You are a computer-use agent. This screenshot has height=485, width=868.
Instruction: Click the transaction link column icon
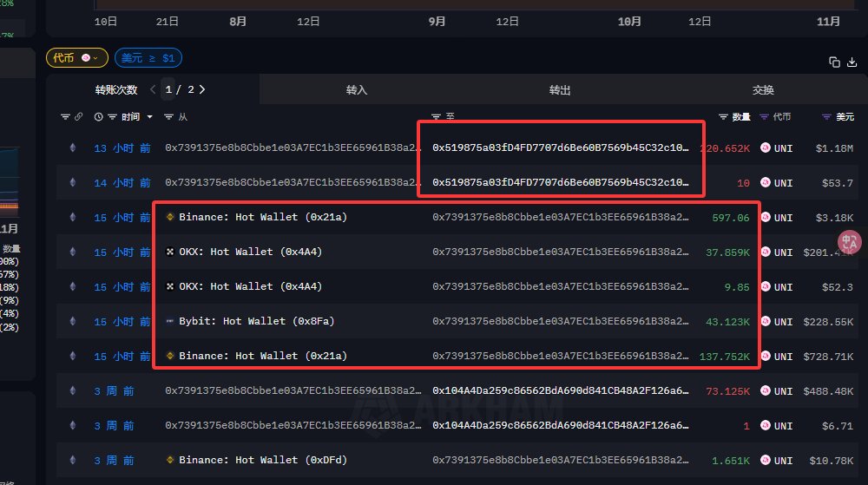[79, 116]
